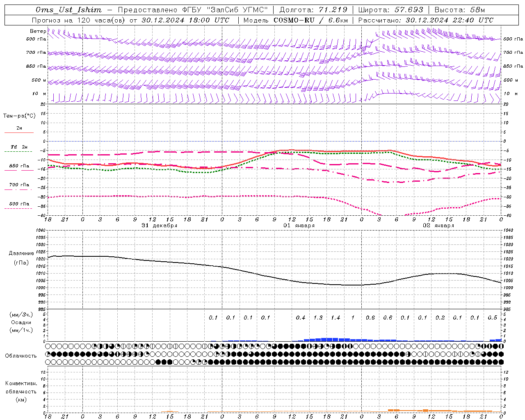This screenshot has width=525, height=420.
Task: Click the model name COSMO-RU / 6.6км
Action: (311, 20)
